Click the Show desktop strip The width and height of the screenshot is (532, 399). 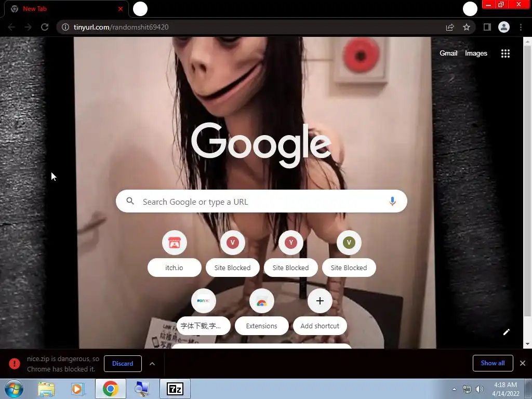pos(528,389)
